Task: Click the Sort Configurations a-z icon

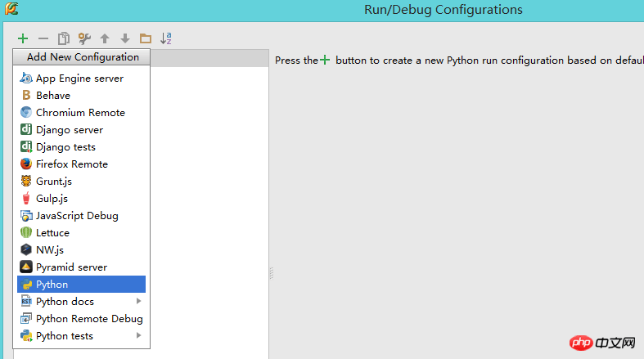Action: pyautogui.click(x=166, y=38)
